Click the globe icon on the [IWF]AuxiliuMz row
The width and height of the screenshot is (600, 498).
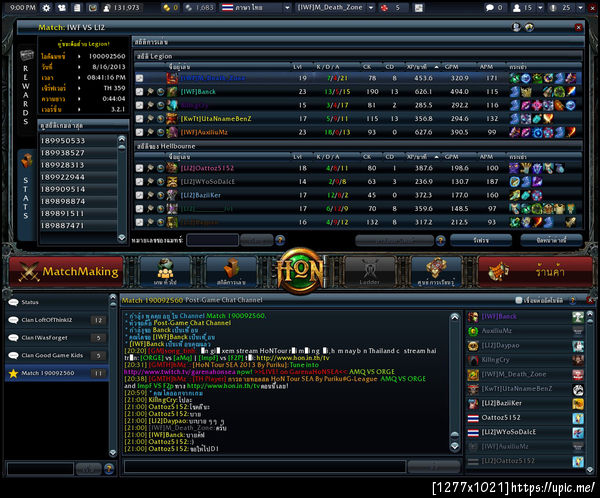161,132
